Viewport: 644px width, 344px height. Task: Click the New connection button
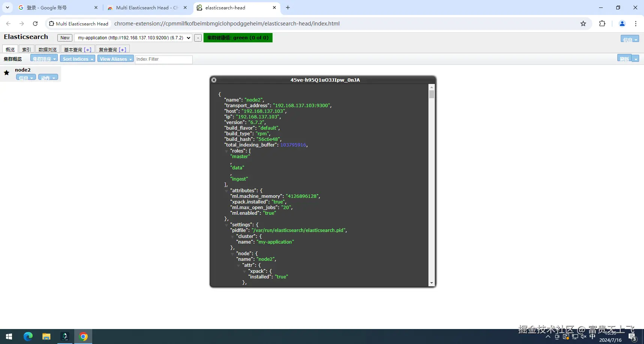[65, 38]
